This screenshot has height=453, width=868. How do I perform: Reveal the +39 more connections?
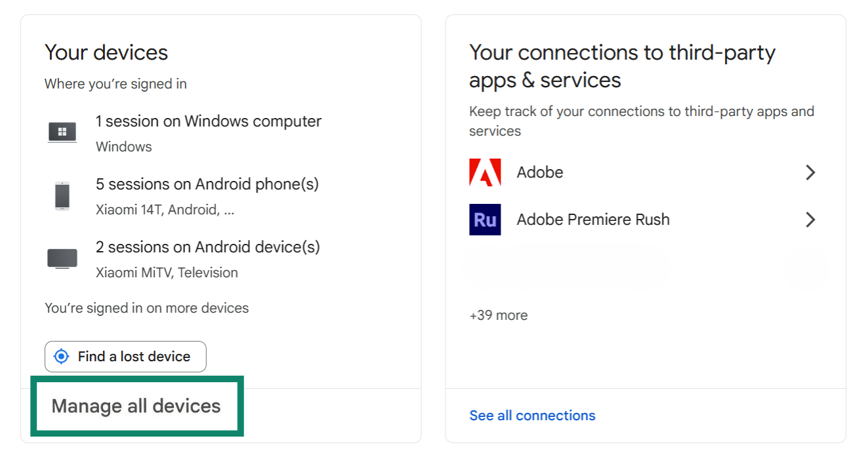pos(498,315)
